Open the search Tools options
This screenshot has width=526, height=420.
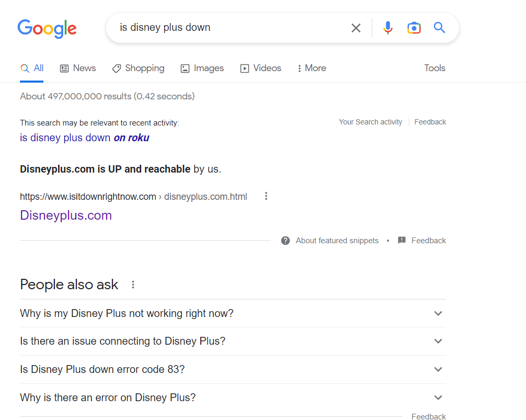pos(434,68)
